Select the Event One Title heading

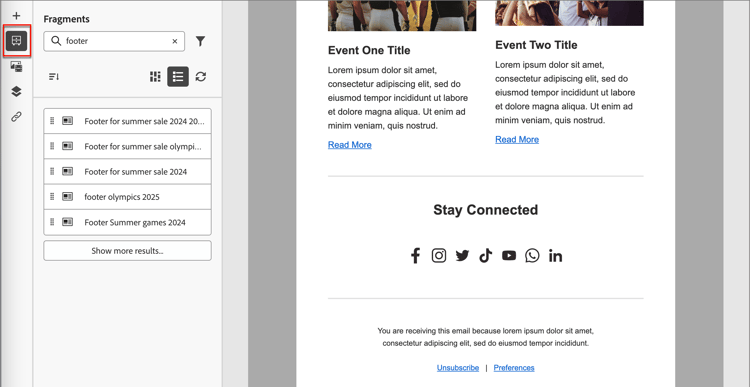pyautogui.click(x=369, y=50)
